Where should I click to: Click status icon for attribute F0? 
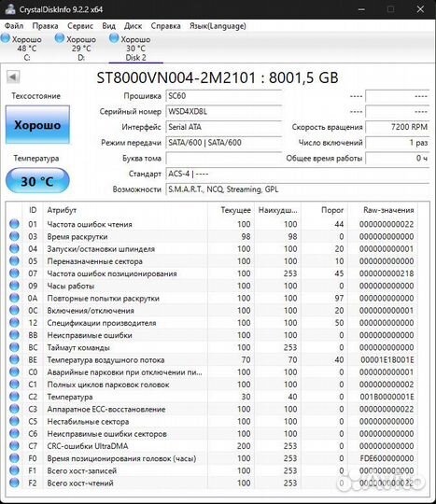(x=14, y=458)
